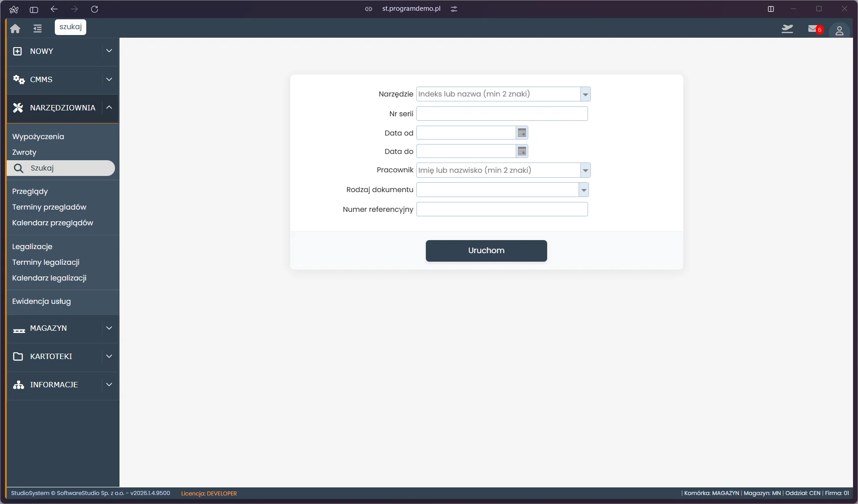The width and height of the screenshot is (858, 504).
Task: Click the magnifier icon beside Szukaj
Action: [18, 168]
